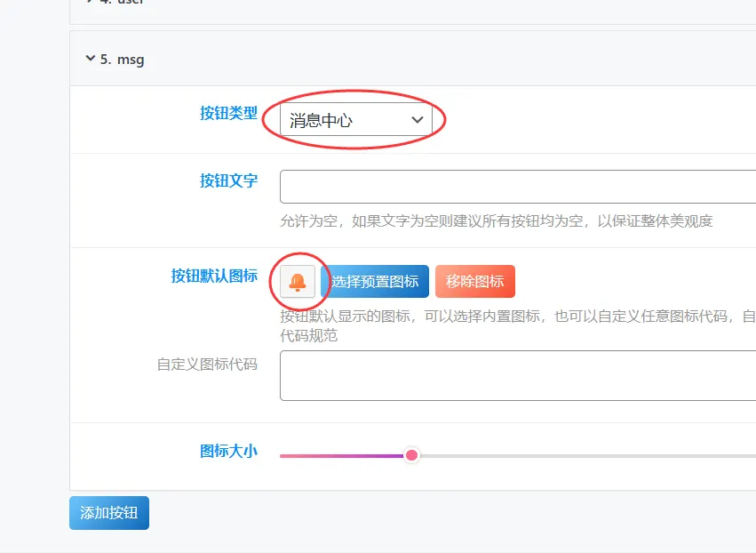Click the orange bell icon preview
The image size is (756, 553).
(298, 281)
